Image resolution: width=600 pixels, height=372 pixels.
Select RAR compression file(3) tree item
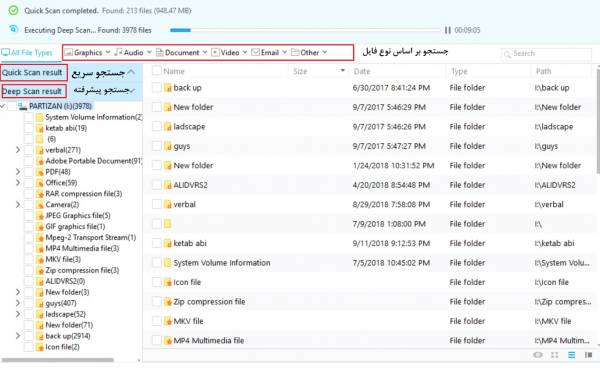pos(83,194)
